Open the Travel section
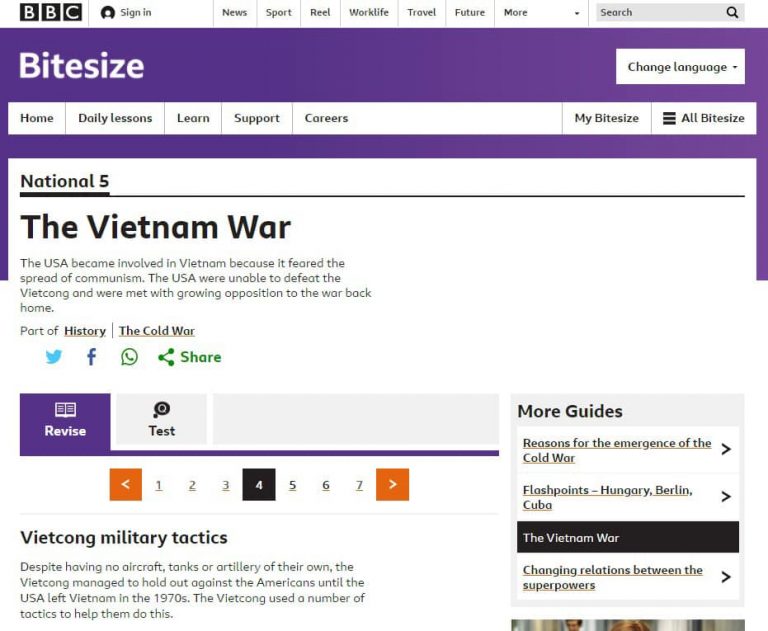Viewport: 768px width, 631px height. pos(421,13)
